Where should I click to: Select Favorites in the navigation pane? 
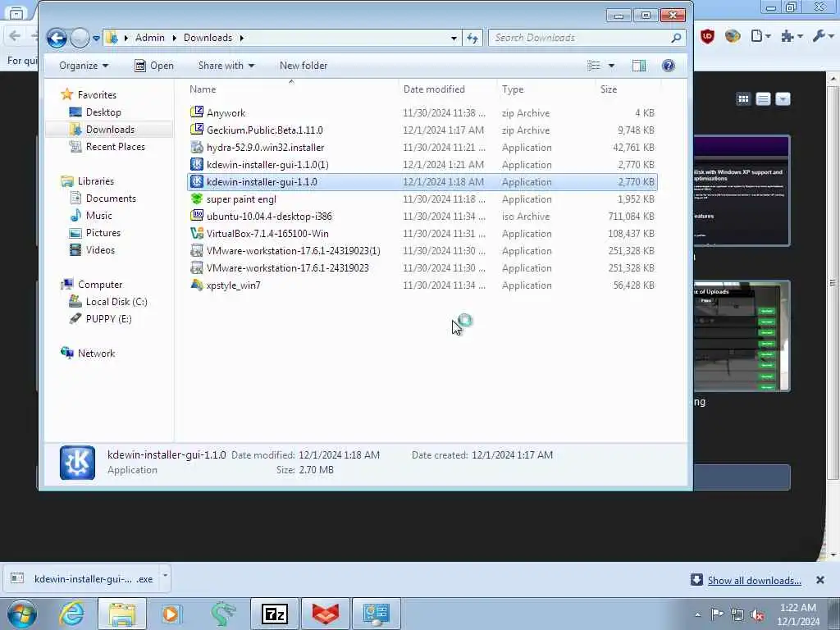coord(97,95)
